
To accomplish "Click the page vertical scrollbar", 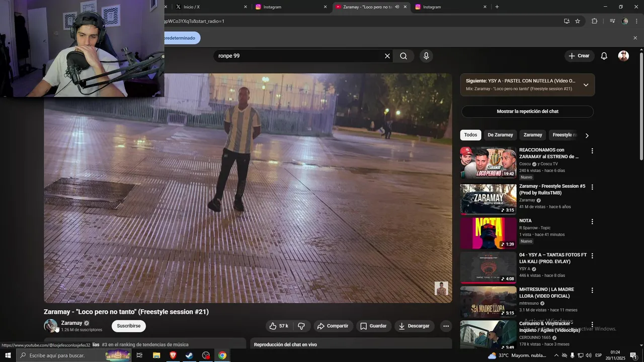I will pos(641,106).
